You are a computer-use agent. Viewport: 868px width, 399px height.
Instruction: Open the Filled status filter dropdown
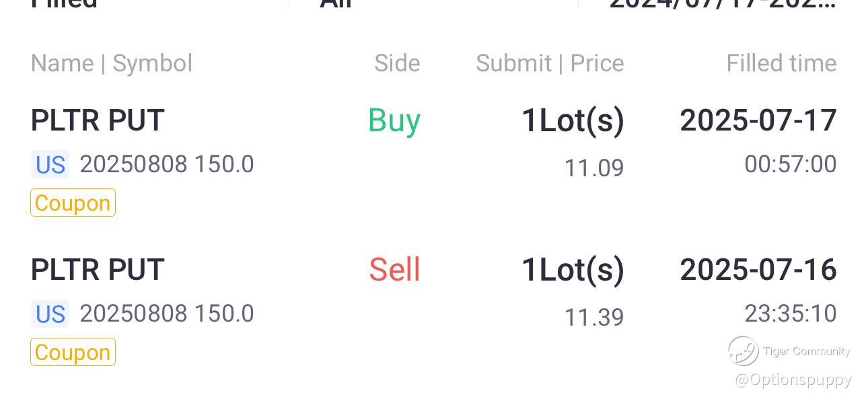(x=65, y=3)
